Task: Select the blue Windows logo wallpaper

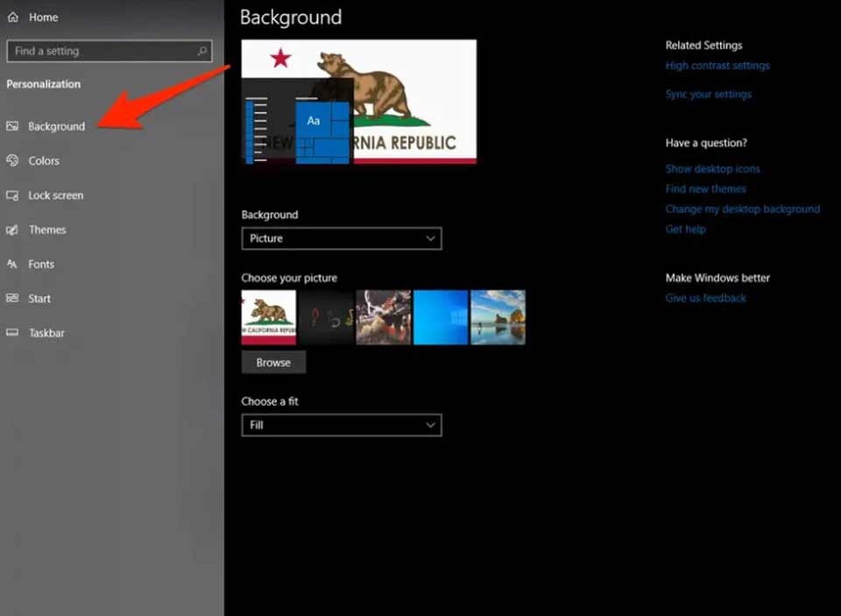Action: [x=441, y=317]
